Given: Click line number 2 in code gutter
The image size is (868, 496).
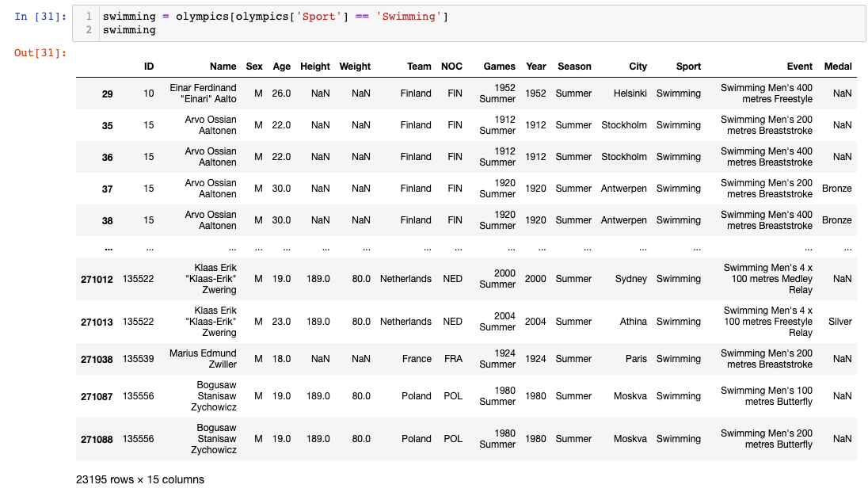Looking at the screenshot, I should point(89,30).
